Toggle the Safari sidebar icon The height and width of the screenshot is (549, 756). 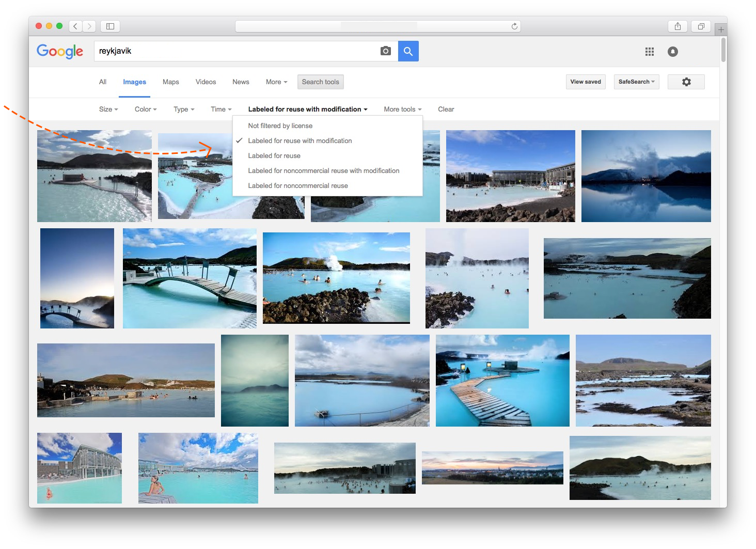tap(110, 26)
